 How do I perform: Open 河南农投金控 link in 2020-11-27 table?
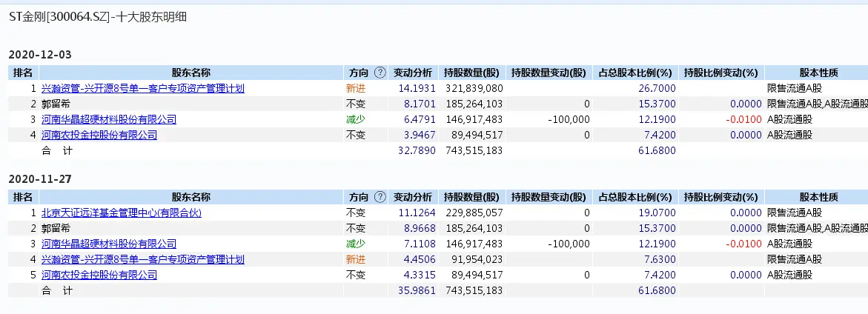(x=99, y=274)
